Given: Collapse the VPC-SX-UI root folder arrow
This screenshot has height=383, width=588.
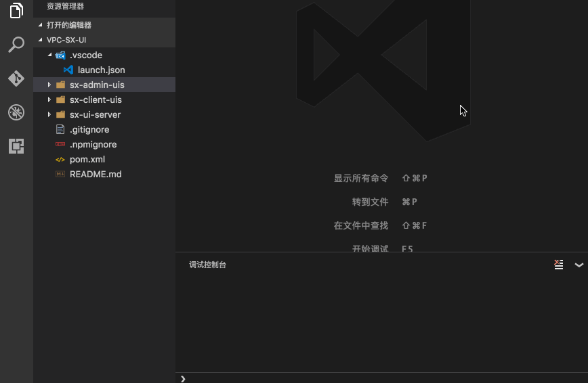Looking at the screenshot, I should [x=40, y=40].
